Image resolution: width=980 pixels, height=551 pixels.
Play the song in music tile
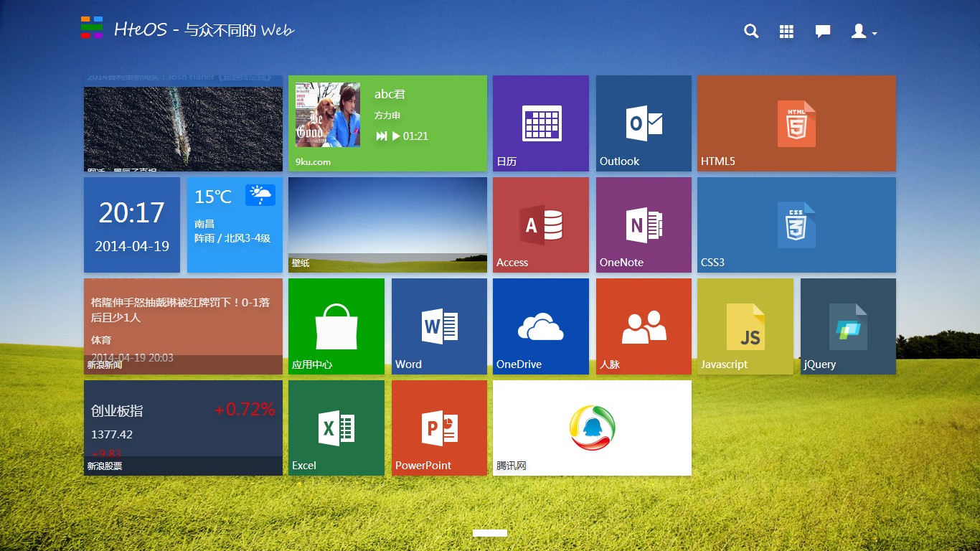pyautogui.click(x=396, y=136)
